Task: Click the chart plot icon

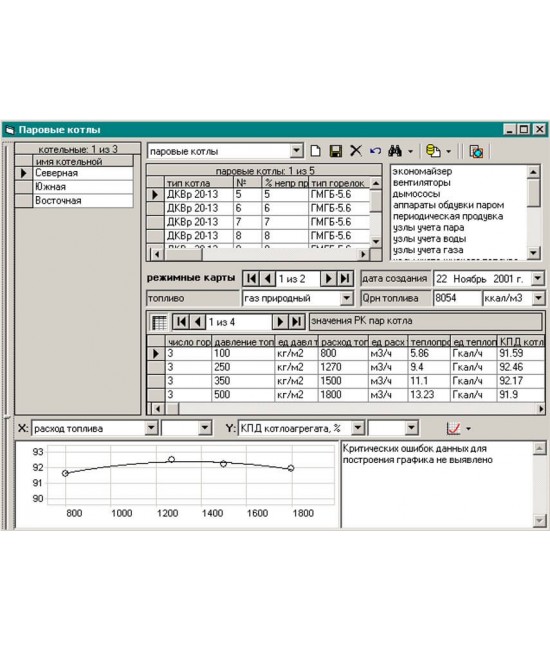Action: tap(453, 428)
